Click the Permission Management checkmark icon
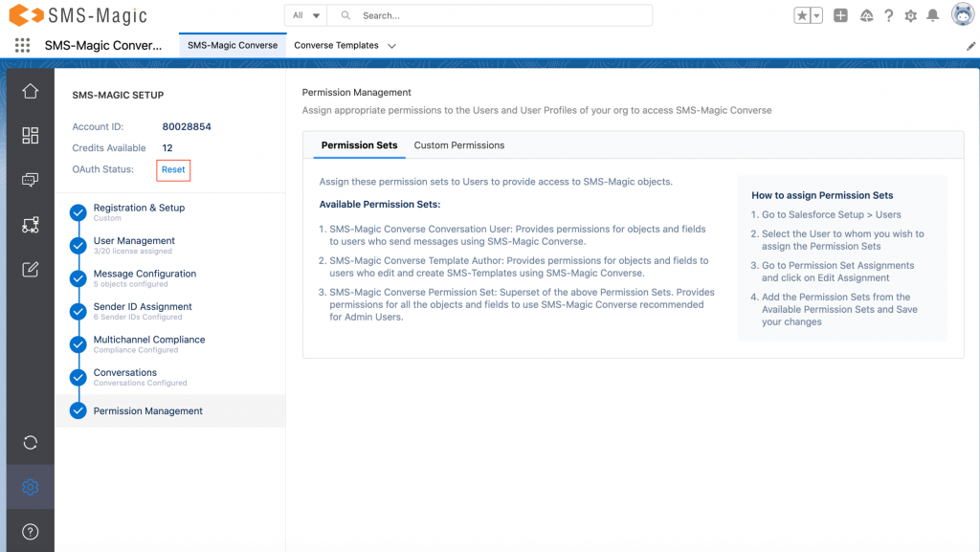980x552 pixels. 78,410
